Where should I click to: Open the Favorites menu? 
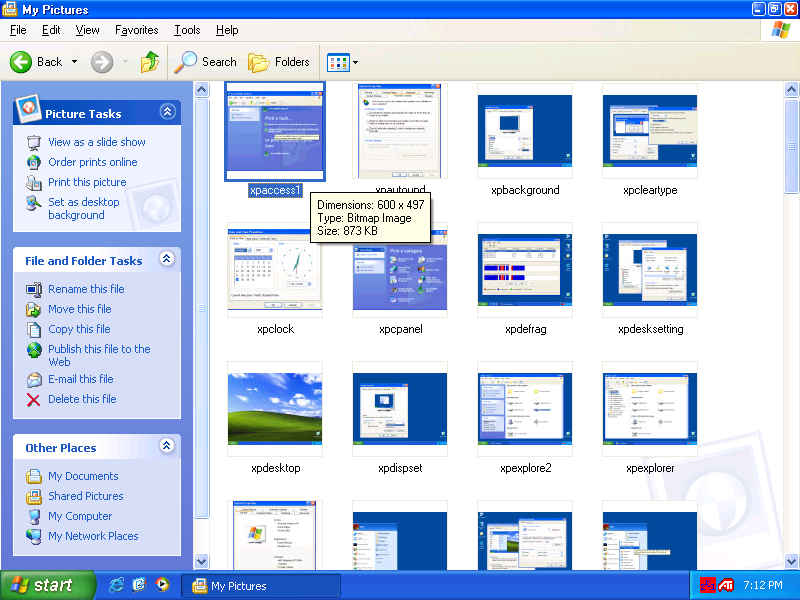[x=136, y=30]
